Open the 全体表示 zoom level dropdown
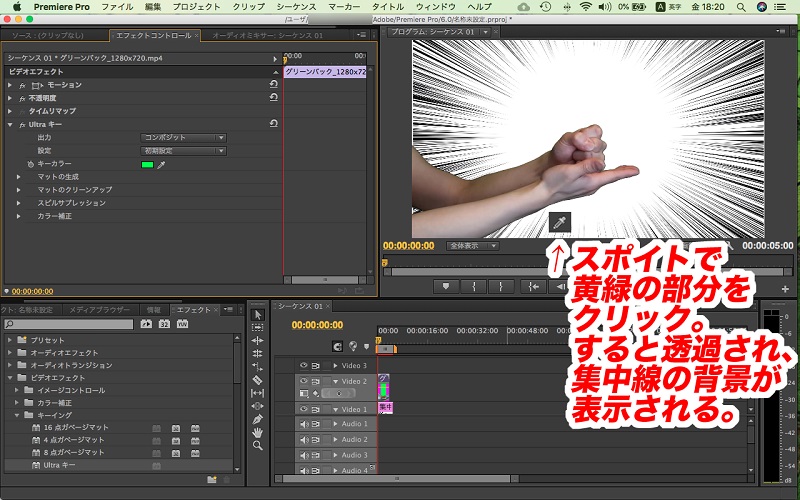Image resolution: width=800 pixels, height=500 pixels. click(x=472, y=246)
